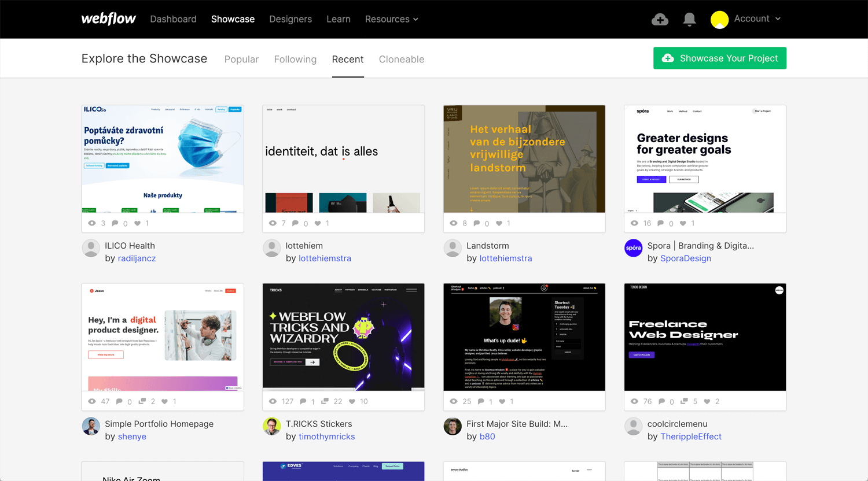Click the views eye icon on ILICO Health

[92, 223]
